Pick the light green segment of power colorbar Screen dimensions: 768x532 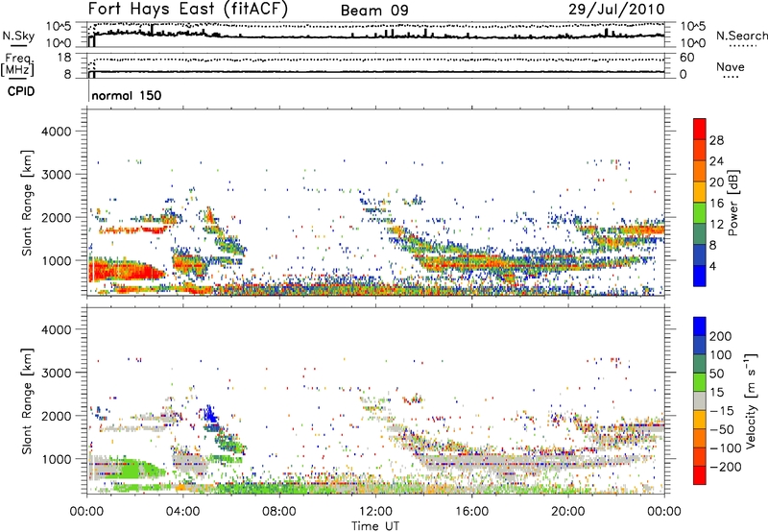(700, 213)
